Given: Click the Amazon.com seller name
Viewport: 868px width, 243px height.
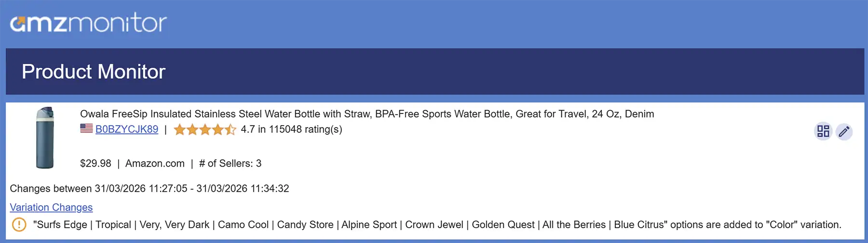Looking at the screenshot, I should [x=155, y=163].
